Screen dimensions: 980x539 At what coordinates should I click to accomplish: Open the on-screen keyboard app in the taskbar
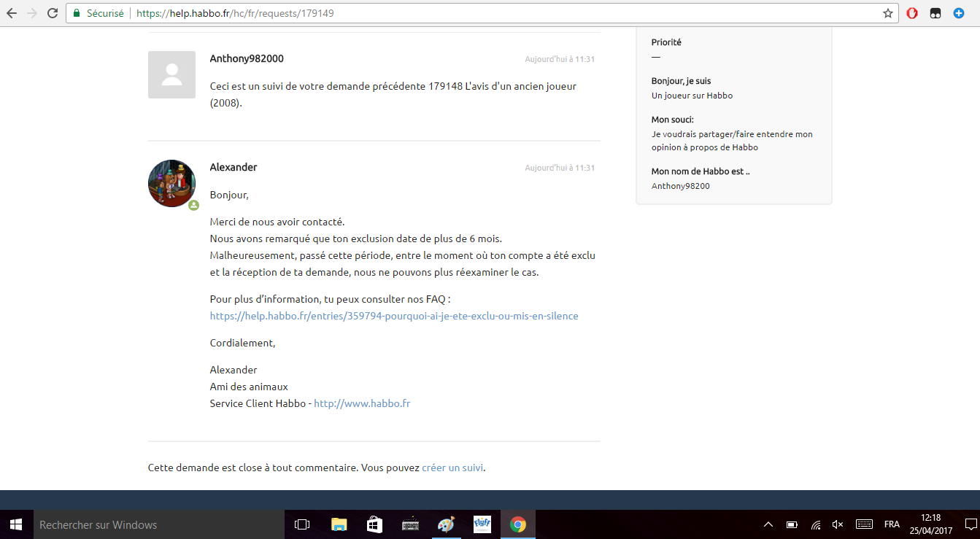coord(410,524)
